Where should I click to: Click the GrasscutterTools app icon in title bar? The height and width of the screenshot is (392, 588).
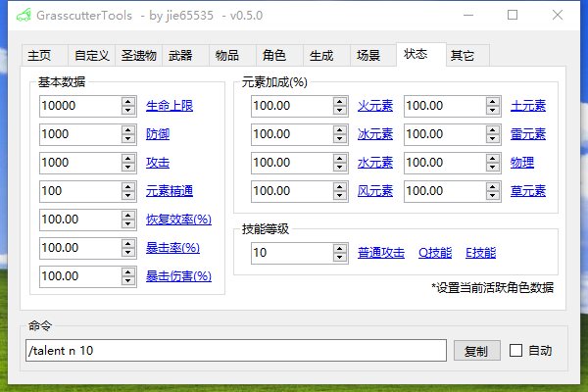(20, 16)
